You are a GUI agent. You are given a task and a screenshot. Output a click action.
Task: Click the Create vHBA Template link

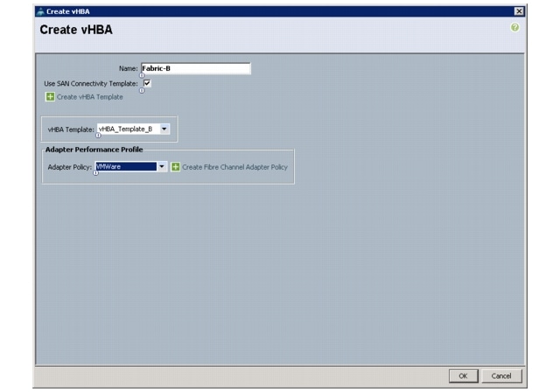point(89,97)
